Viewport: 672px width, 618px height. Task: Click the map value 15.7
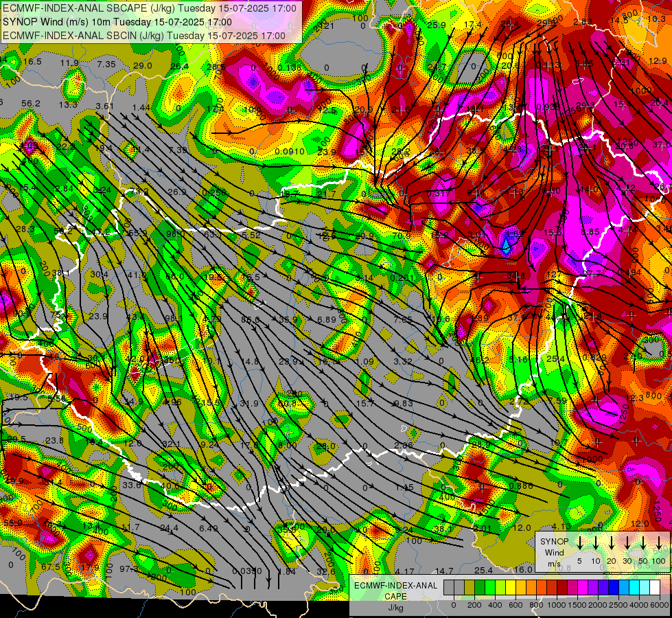point(365,404)
